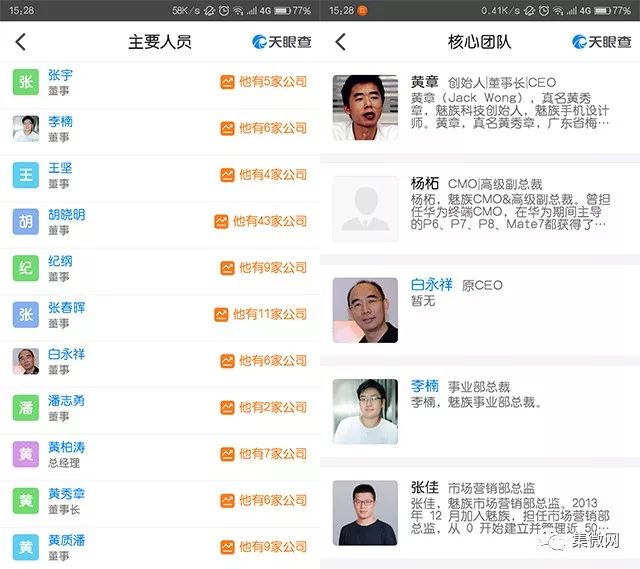The width and height of the screenshot is (640, 569).
Task: Select 白永祥 in 主要人员 list
Action: pos(67,354)
